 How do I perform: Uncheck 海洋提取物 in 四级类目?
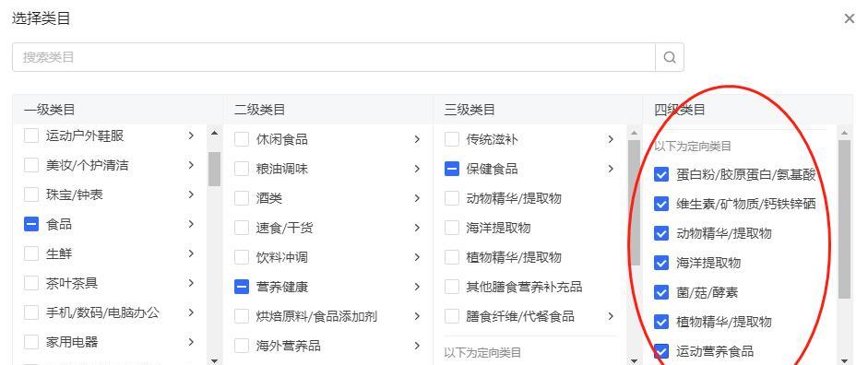661,263
